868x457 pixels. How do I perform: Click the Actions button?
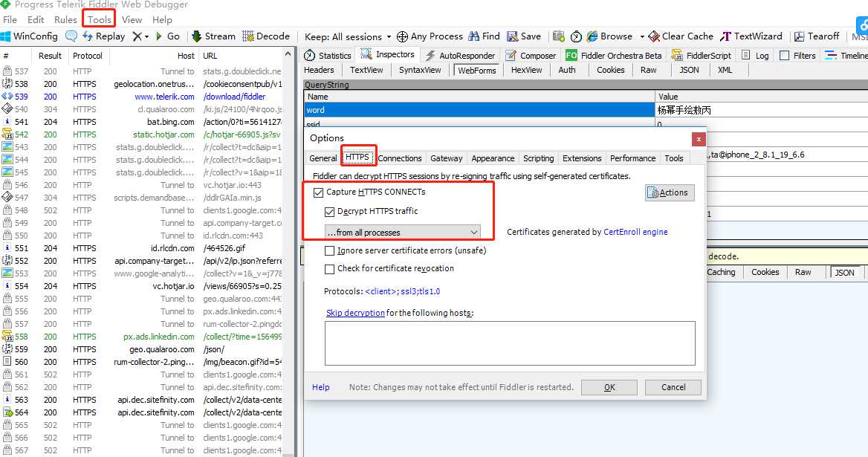point(670,192)
